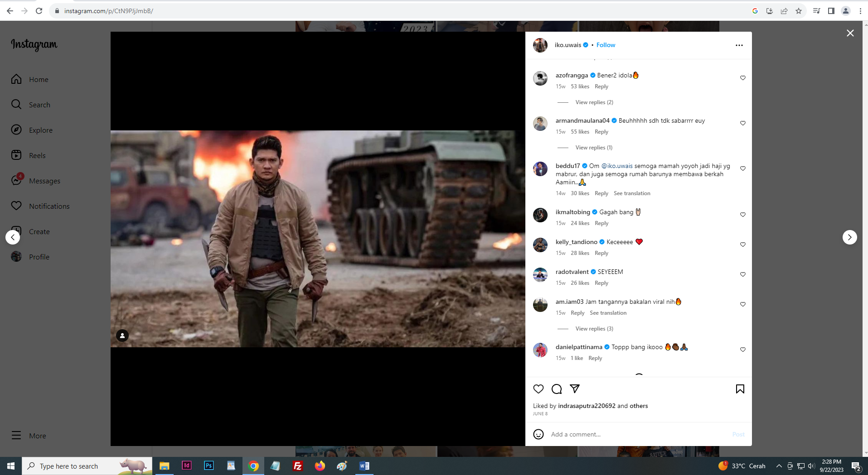
Task: Close the post overlay
Action: 850,33
